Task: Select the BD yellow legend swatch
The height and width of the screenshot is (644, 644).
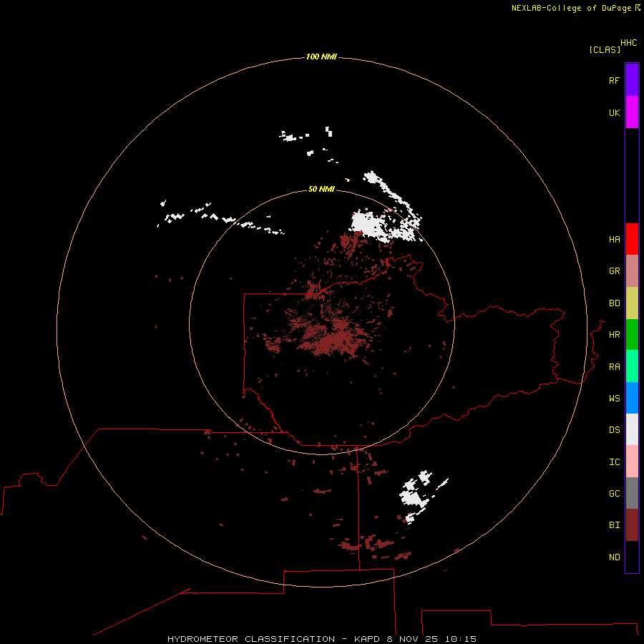Action: point(632,303)
